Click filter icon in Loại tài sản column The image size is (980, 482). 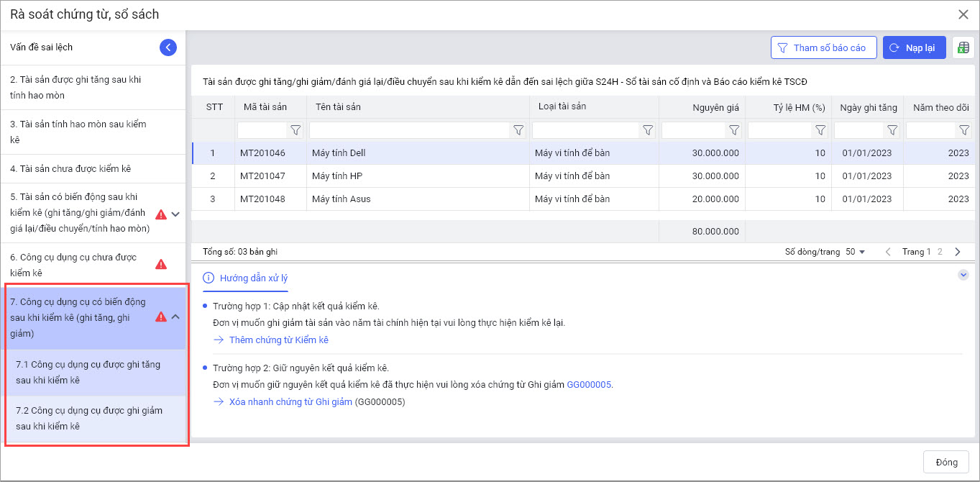point(647,130)
